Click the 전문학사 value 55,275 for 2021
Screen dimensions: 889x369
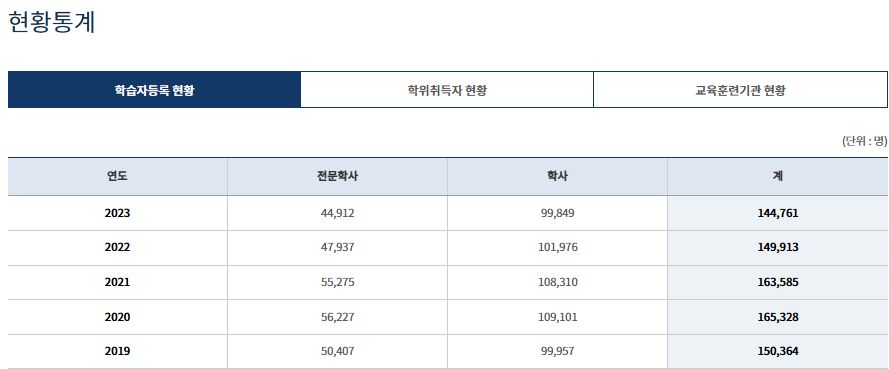(337, 282)
